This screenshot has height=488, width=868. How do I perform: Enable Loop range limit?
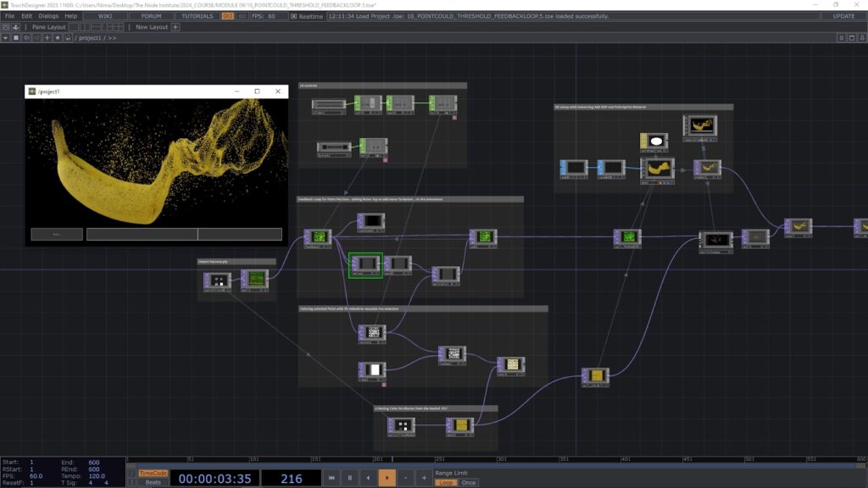(446, 482)
